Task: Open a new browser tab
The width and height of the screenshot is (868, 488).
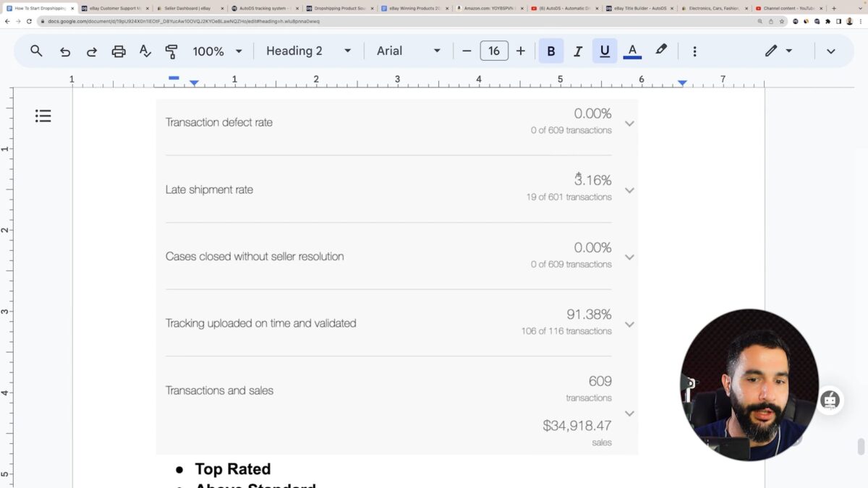Action: (834, 8)
